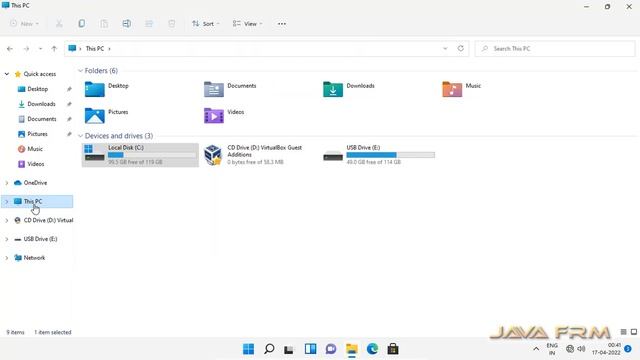The height and width of the screenshot is (360, 640).
Task: Open recent locations dropdown beside forward arrow
Action: tap(40, 49)
